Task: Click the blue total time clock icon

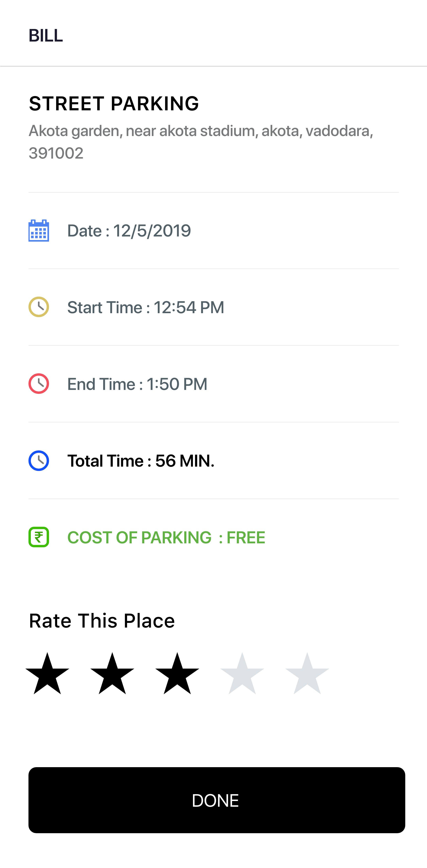Action: tap(39, 461)
